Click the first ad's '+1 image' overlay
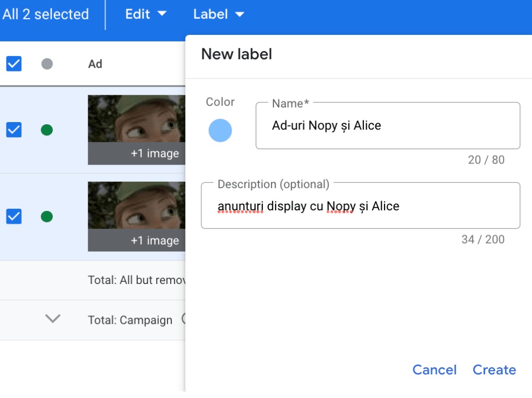This screenshot has width=532, height=398. click(x=155, y=154)
